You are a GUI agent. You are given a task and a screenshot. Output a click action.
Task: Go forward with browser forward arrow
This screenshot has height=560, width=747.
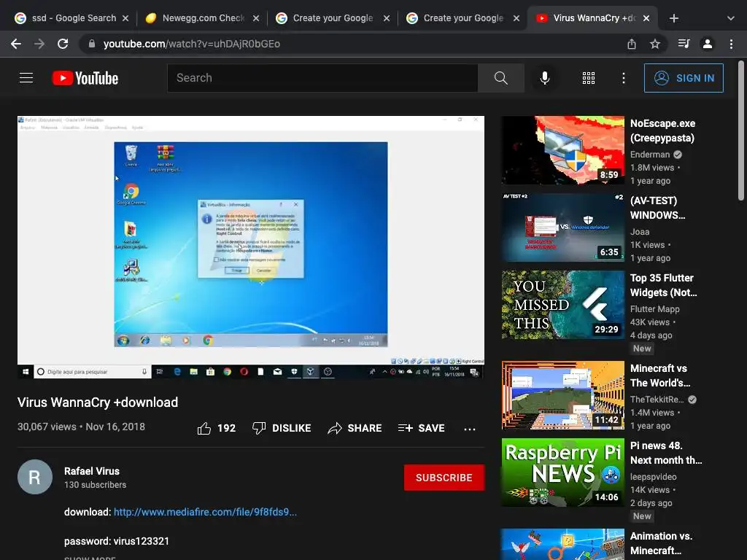39,44
